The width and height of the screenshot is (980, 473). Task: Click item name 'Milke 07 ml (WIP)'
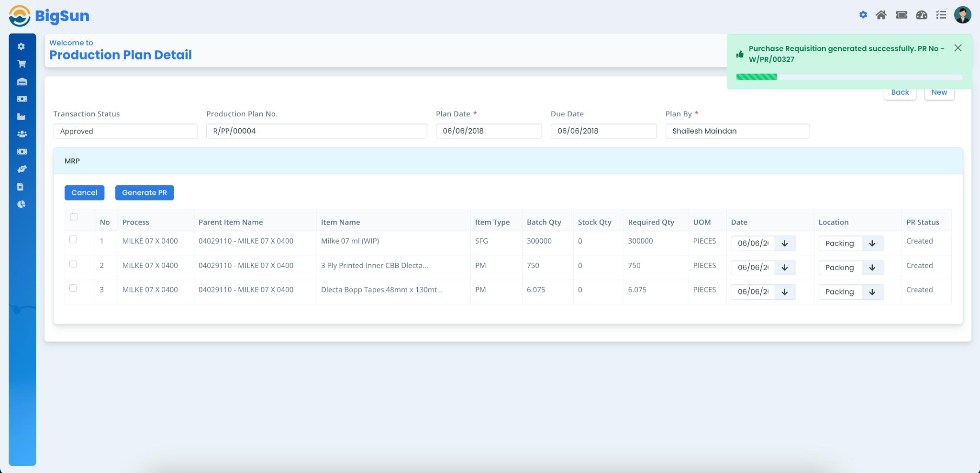pos(350,241)
